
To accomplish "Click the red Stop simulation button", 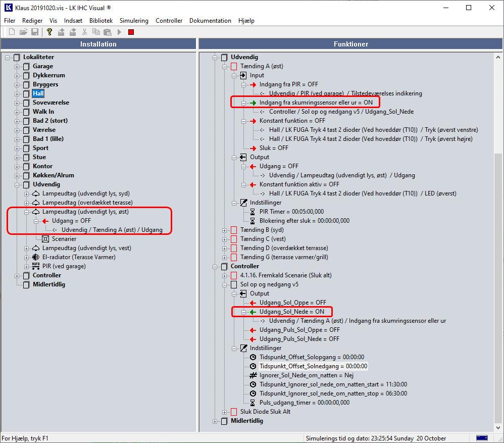I will 131,32.
